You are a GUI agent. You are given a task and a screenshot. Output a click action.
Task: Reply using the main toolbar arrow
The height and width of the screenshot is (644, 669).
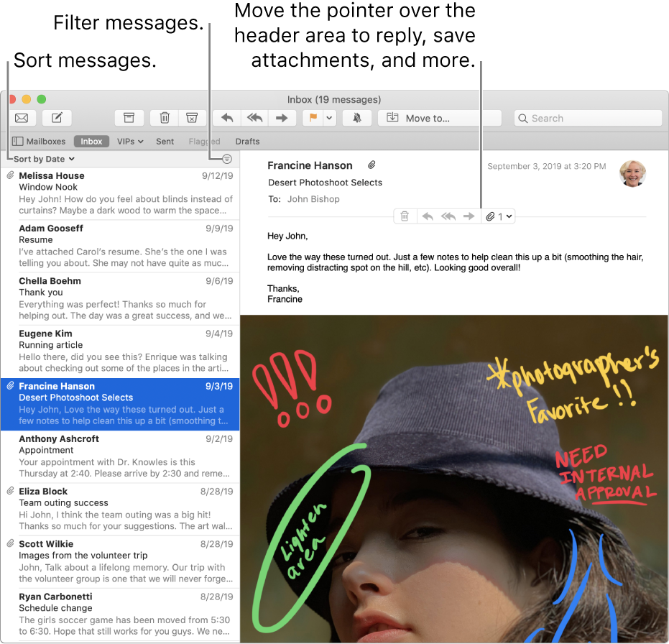coord(227,118)
